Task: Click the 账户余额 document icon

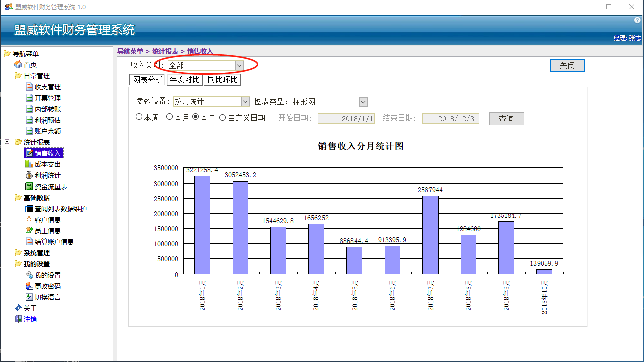Action: coord(29,131)
